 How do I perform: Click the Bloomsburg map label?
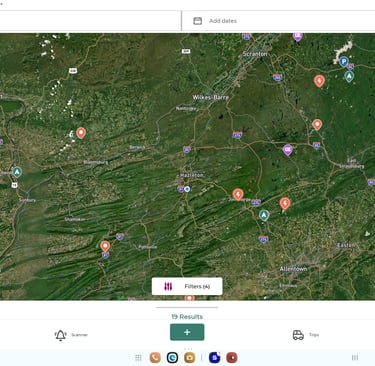point(96,162)
